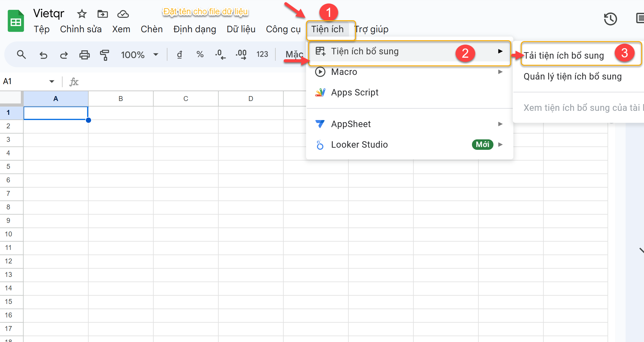Open version history clock icon
The width and height of the screenshot is (644, 342).
(610, 19)
